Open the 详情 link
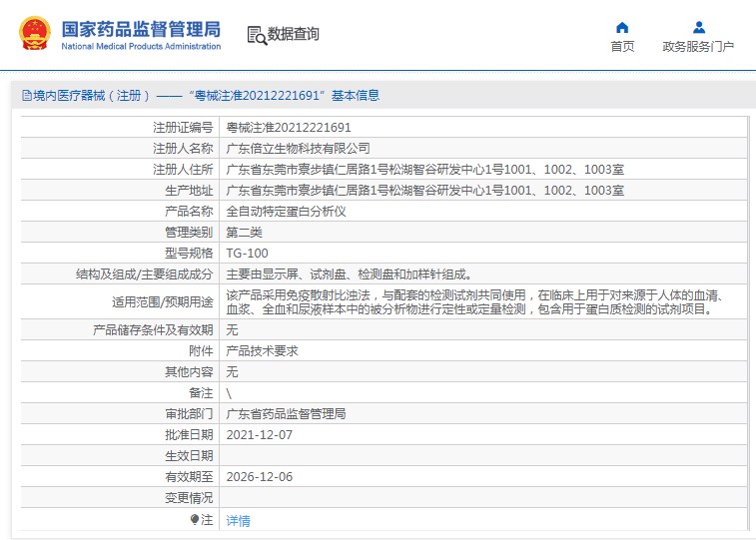The height and width of the screenshot is (540, 756). pos(239,520)
